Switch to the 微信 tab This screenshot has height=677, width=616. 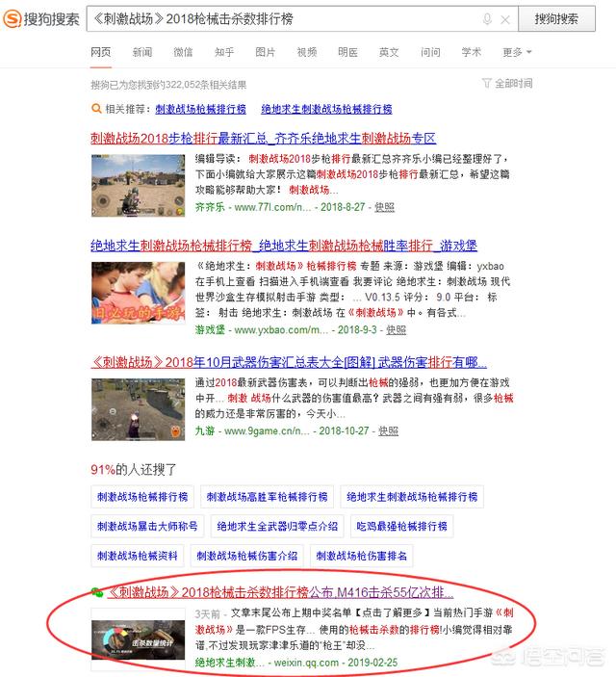click(x=183, y=52)
